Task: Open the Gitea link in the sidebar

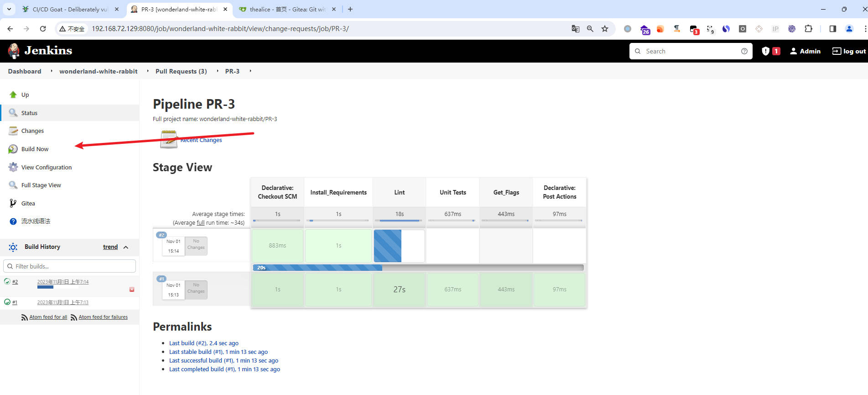Action: pos(28,203)
